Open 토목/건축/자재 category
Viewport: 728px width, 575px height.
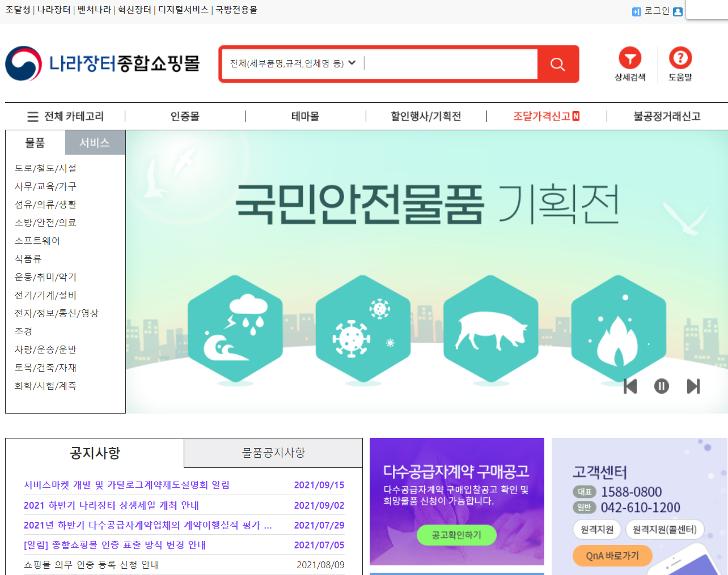(45, 368)
